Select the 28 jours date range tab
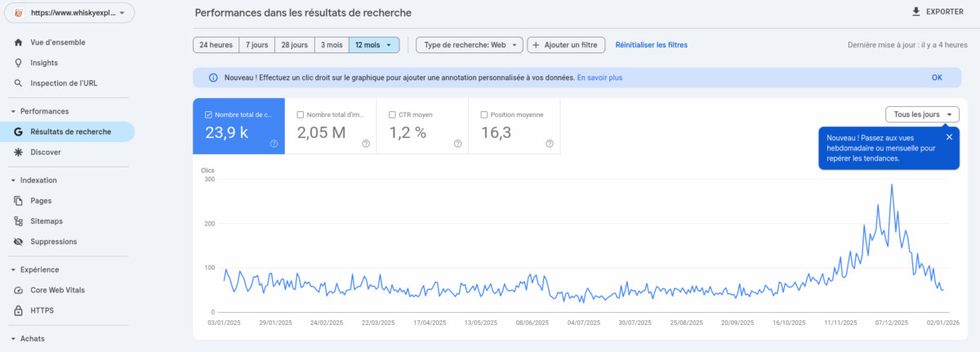 pyautogui.click(x=292, y=45)
